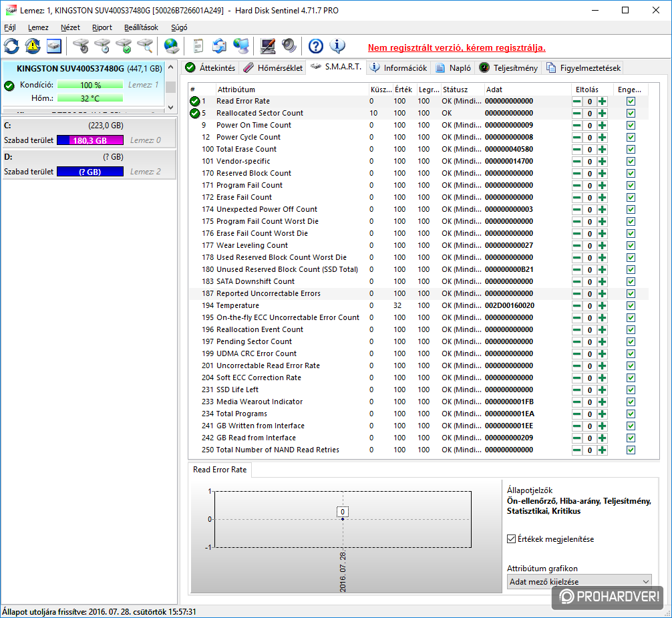672x618 pixels.
Task: Click the framed hard disk toolbar icon
Action: click(54, 46)
